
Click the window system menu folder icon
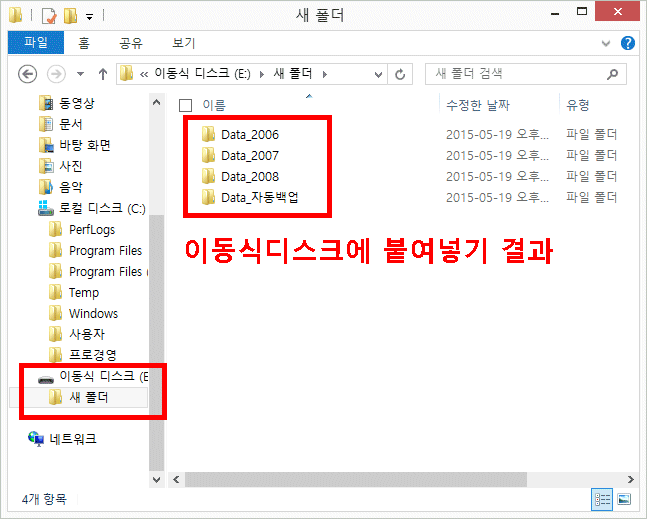click(16, 15)
